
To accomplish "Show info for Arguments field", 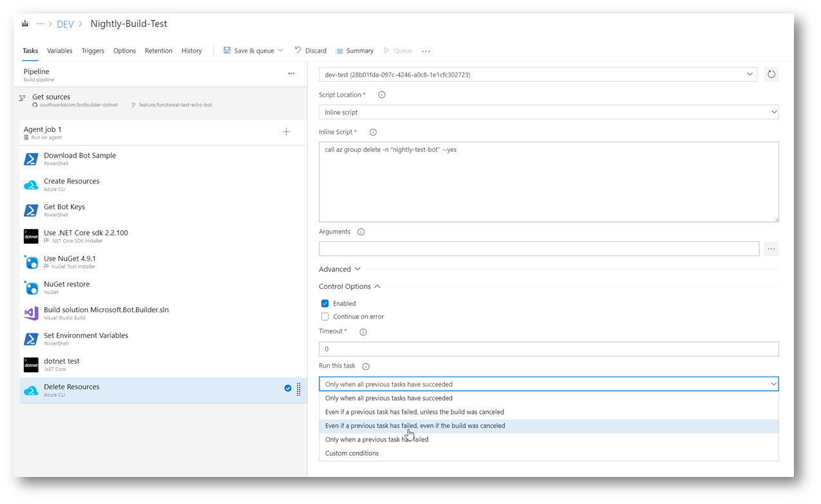I will coord(361,232).
